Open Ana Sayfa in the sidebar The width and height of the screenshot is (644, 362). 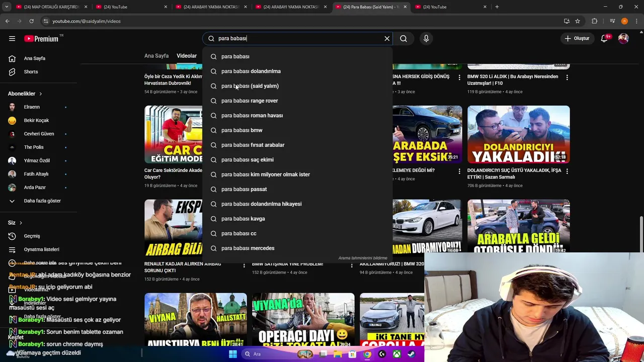pos(35,58)
